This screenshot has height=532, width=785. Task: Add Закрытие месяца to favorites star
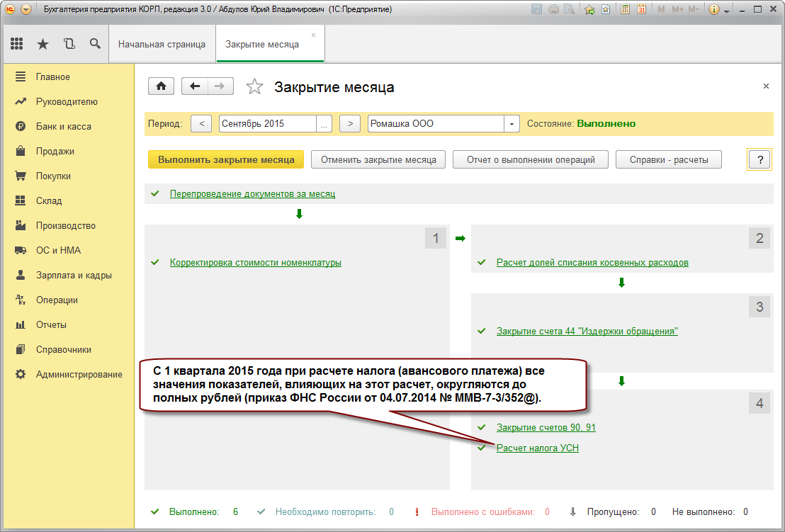tap(254, 87)
